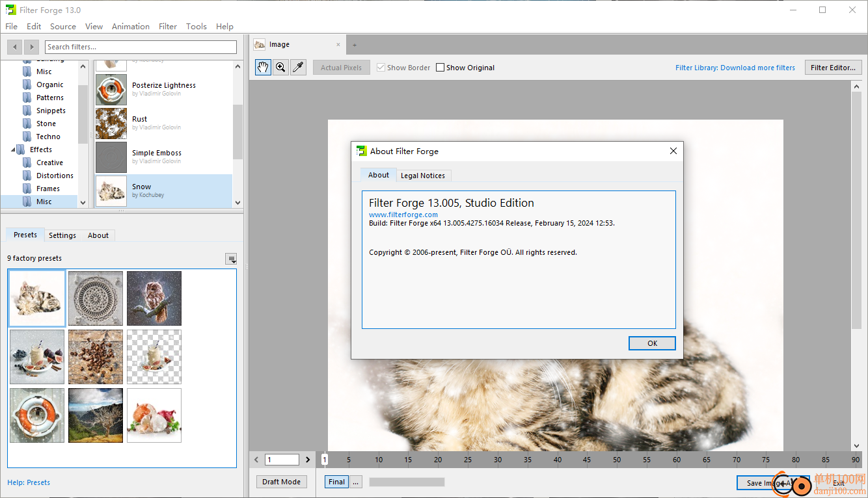Image resolution: width=868 pixels, height=498 pixels.
Task: Open the View menu
Action: click(94, 27)
